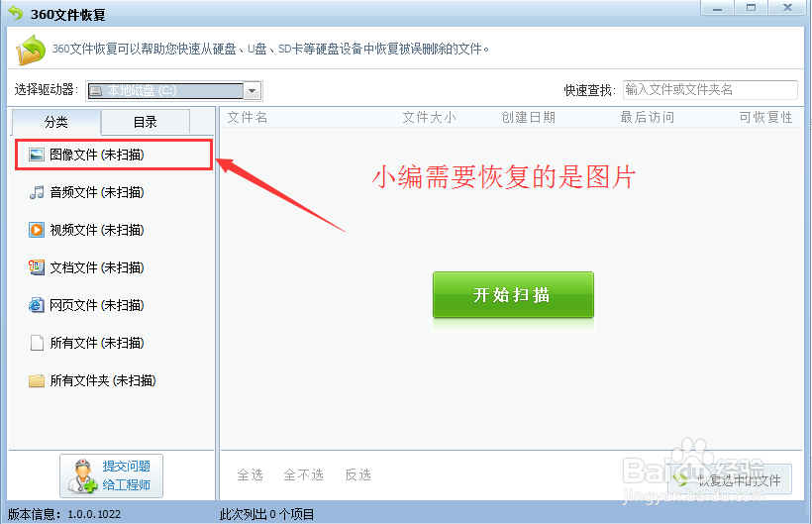Choose the video files play icon

pos(37,230)
